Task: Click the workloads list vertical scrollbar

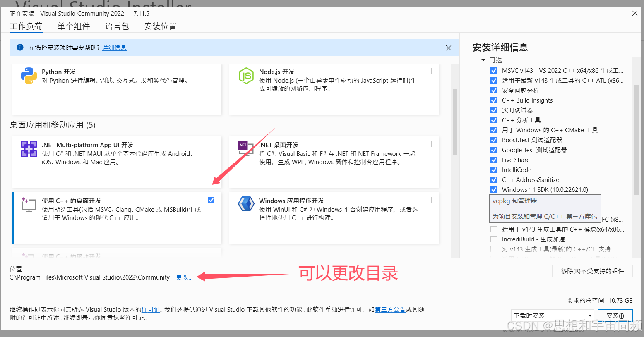Action: [455, 122]
